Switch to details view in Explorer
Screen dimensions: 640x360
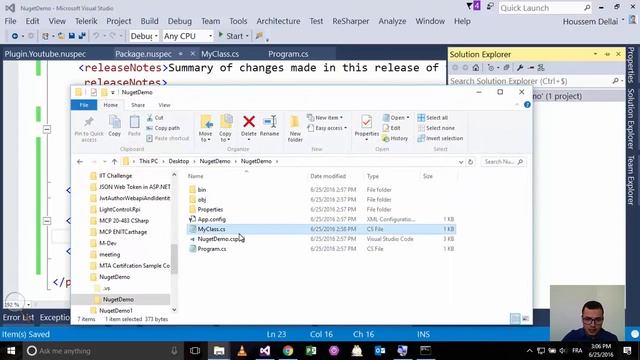pos(515,319)
